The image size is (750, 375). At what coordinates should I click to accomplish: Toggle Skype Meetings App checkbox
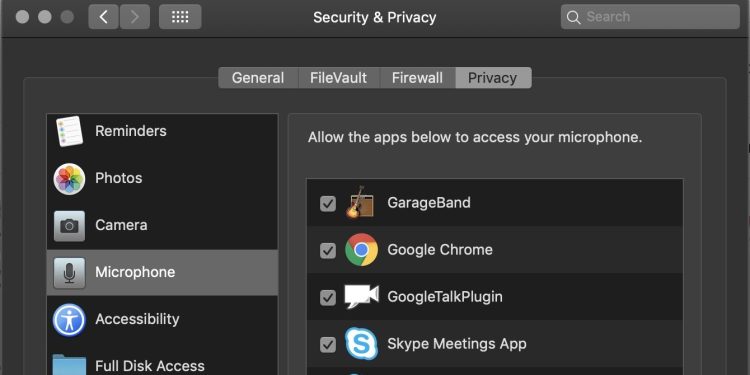pyautogui.click(x=328, y=344)
